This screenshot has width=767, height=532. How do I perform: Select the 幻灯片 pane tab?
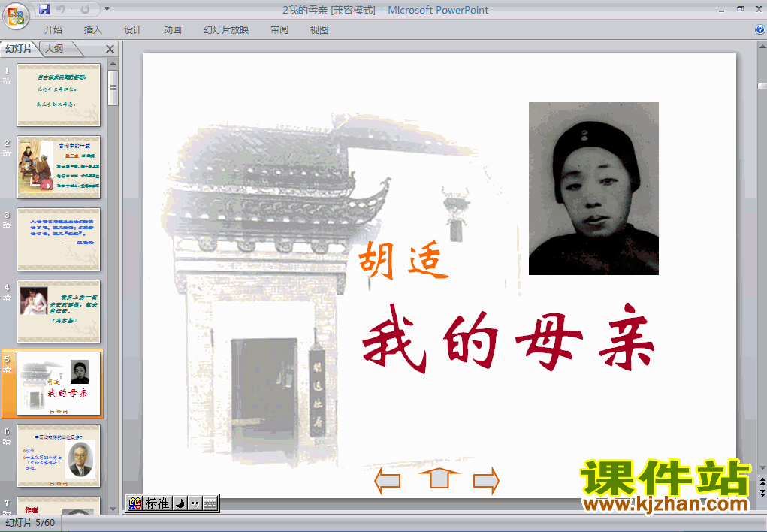click(x=19, y=48)
